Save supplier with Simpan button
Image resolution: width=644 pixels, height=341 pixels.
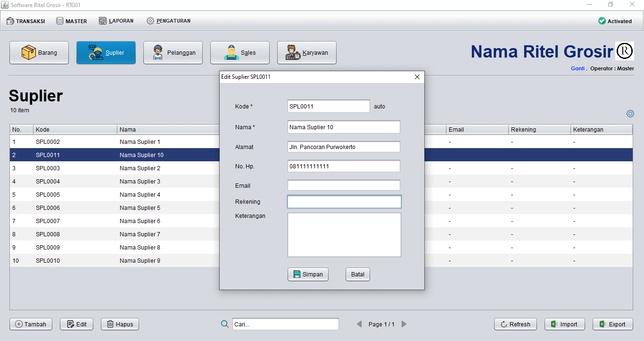pos(308,274)
